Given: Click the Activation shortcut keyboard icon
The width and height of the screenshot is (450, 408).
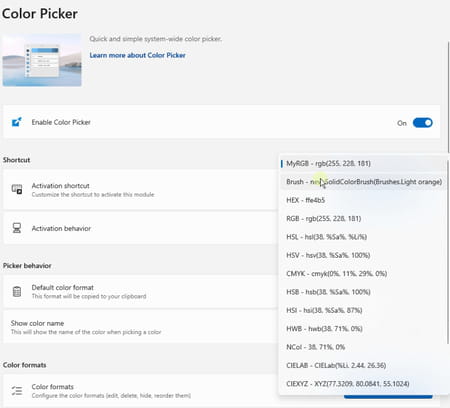Looking at the screenshot, I should pos(17,189).
